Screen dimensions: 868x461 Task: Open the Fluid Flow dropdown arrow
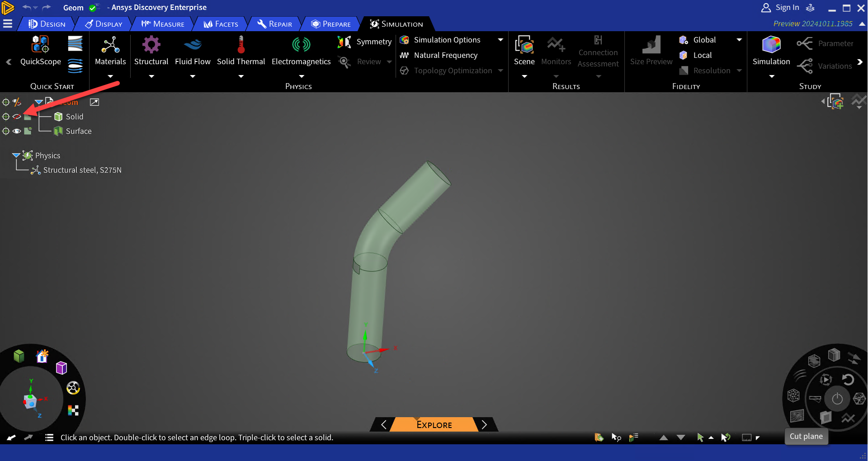coord(193,76)
